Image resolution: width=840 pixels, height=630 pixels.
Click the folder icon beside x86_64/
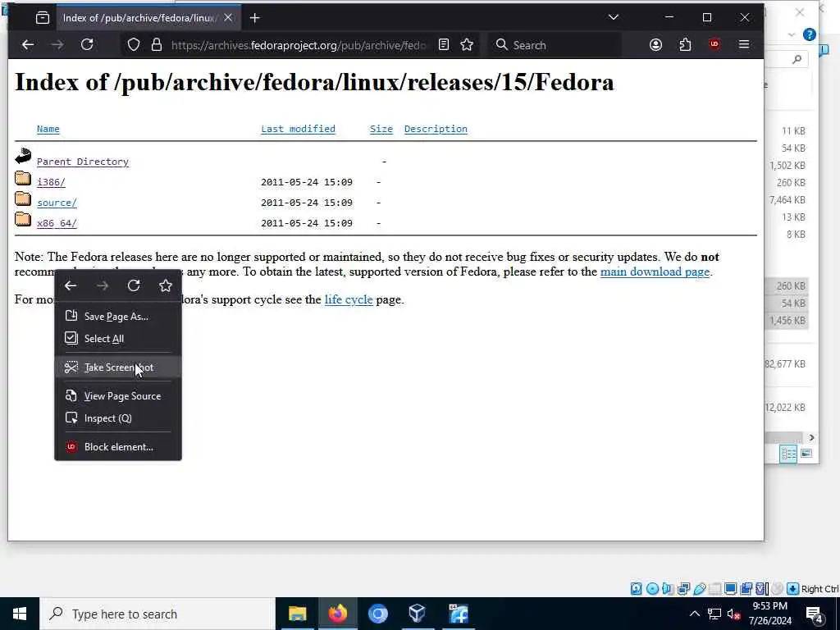(x=23, y=219)
